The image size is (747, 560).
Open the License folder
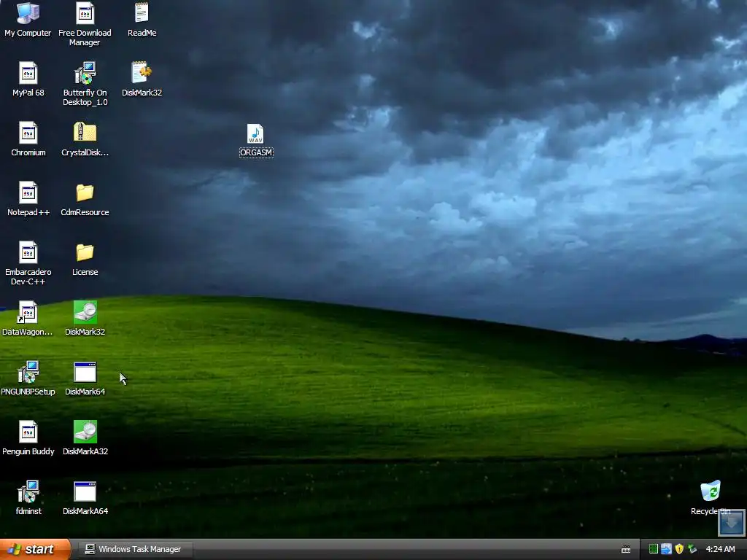click(x=85, y=259)
